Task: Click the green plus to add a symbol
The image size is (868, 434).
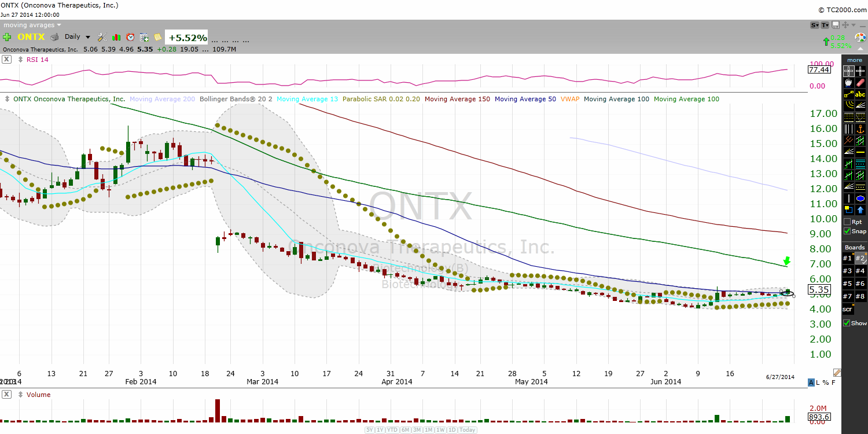Action: [x=7, y=36]
